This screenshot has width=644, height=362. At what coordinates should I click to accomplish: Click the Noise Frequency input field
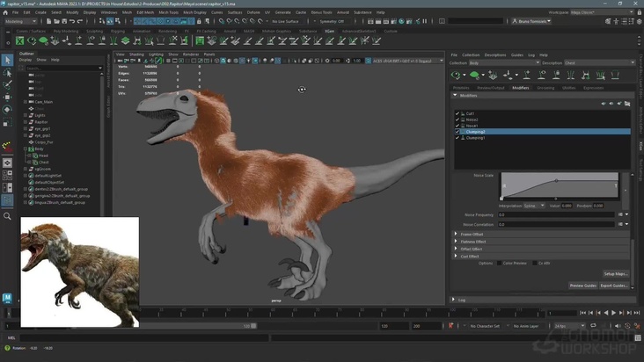tap(556, 214)
